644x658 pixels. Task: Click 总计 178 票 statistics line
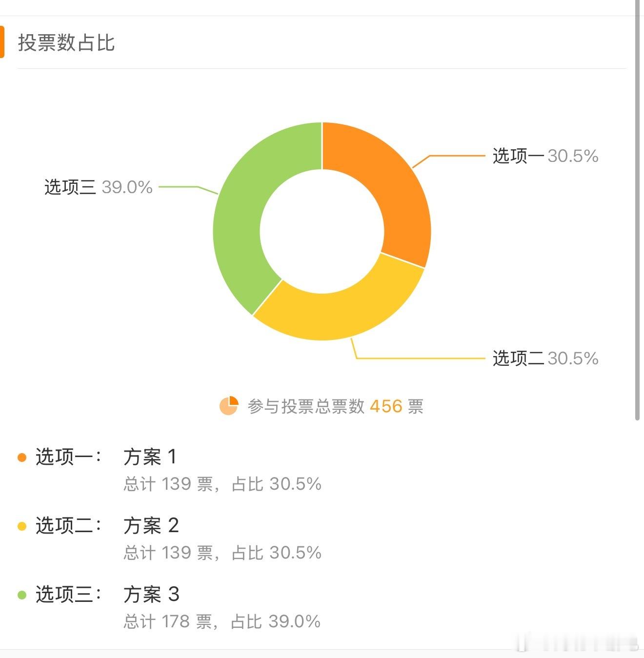coord(222,621)
